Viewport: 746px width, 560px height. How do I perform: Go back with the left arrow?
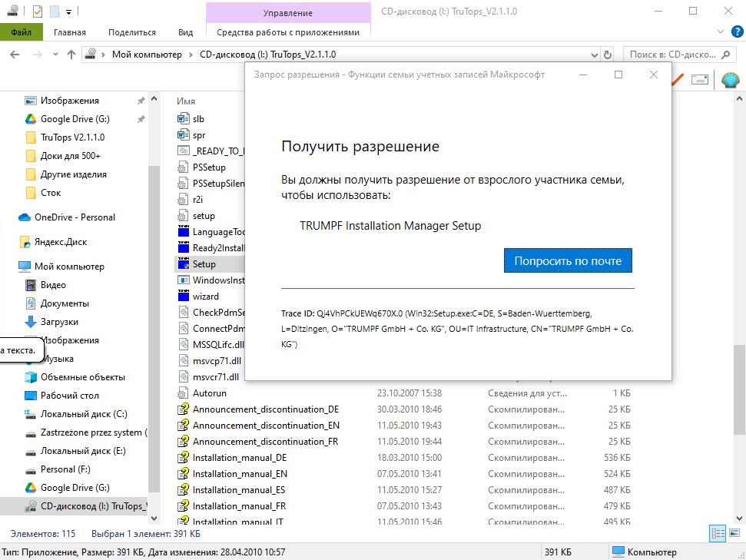(15, 55)
